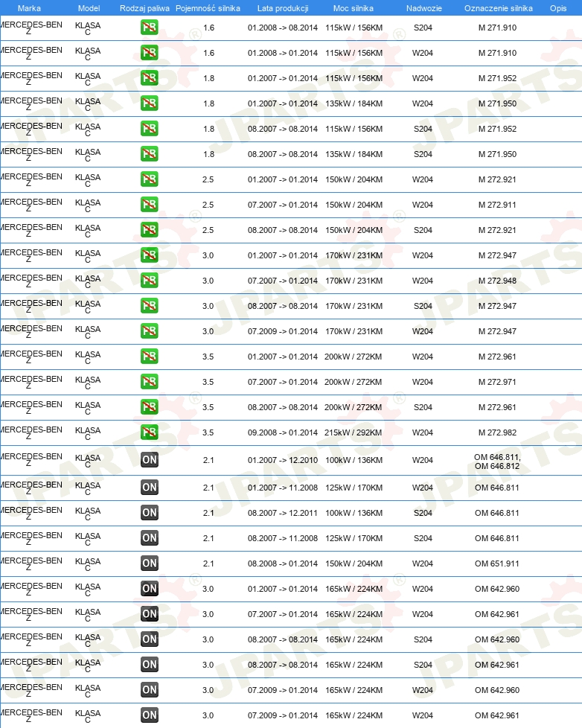Click engine code OM 651.911

coord(497,563)
